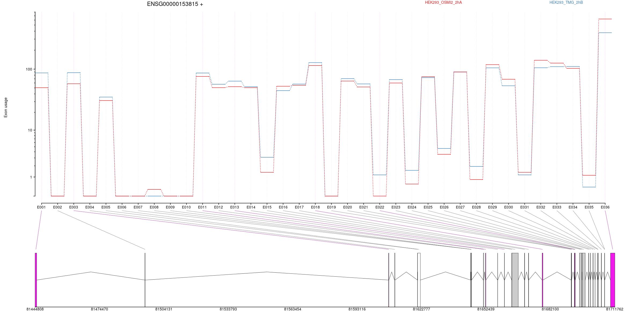Click exon label E035

coord(589,207)
